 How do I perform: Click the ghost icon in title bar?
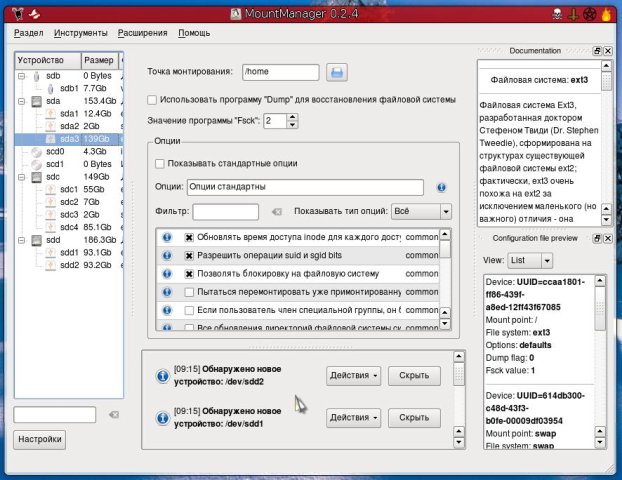[x=35, y=14]
